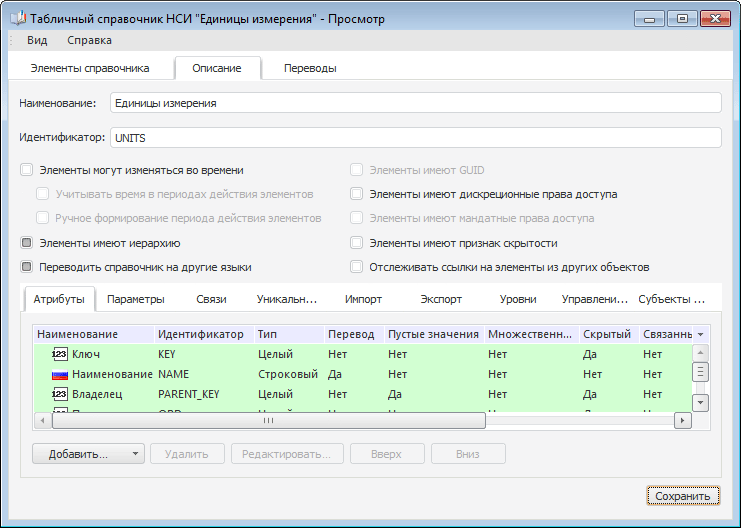Image resolution: width=742 pixels, height=528 pixels.
Task: Open the Управлени... tab
Action: [x=595, y=299]
